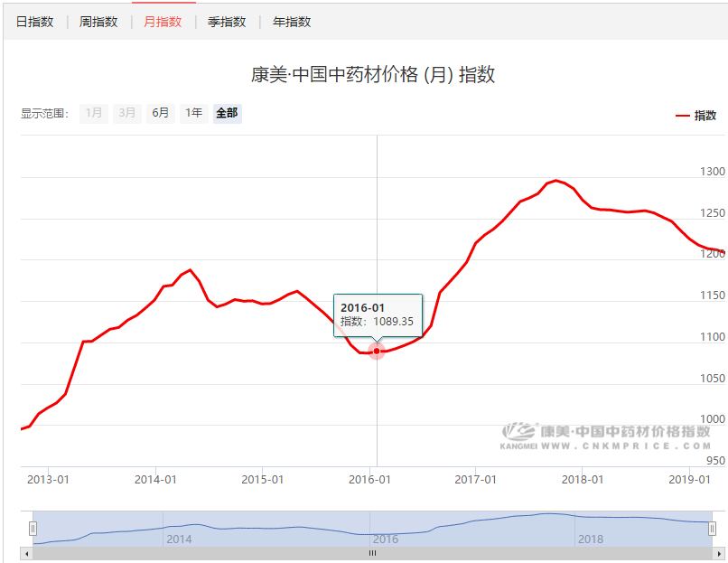The width and height of the screenshot is (728, 563).
Task: Click 2014 in the navigator overview
Action: coord(179,539)
